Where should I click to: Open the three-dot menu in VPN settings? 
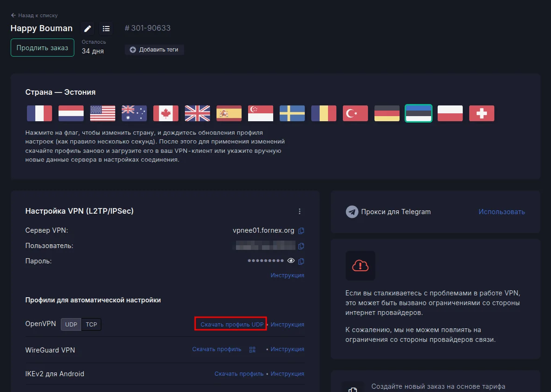(300, 211)
